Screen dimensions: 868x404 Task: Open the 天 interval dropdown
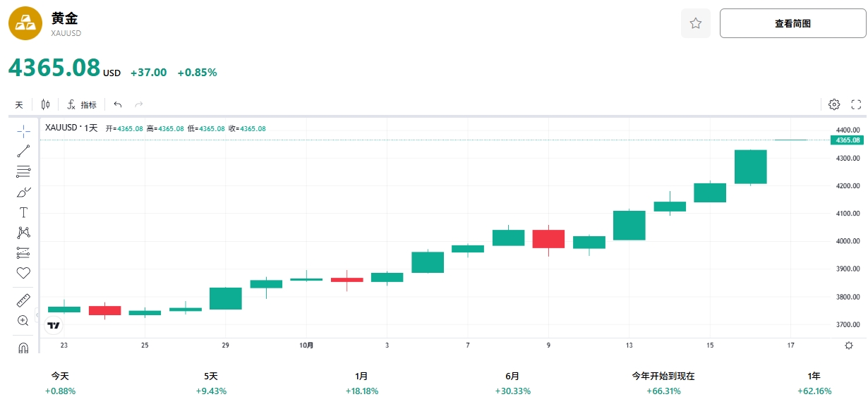19,105
